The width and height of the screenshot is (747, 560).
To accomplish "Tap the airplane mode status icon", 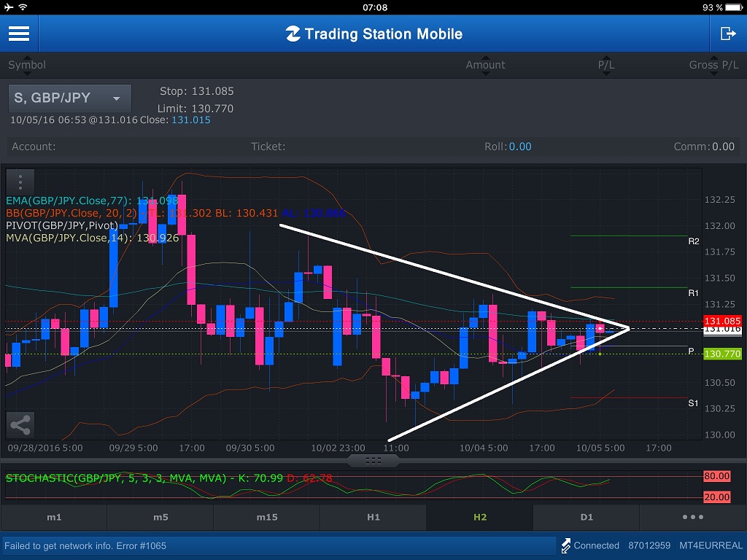I will (9, 7).
